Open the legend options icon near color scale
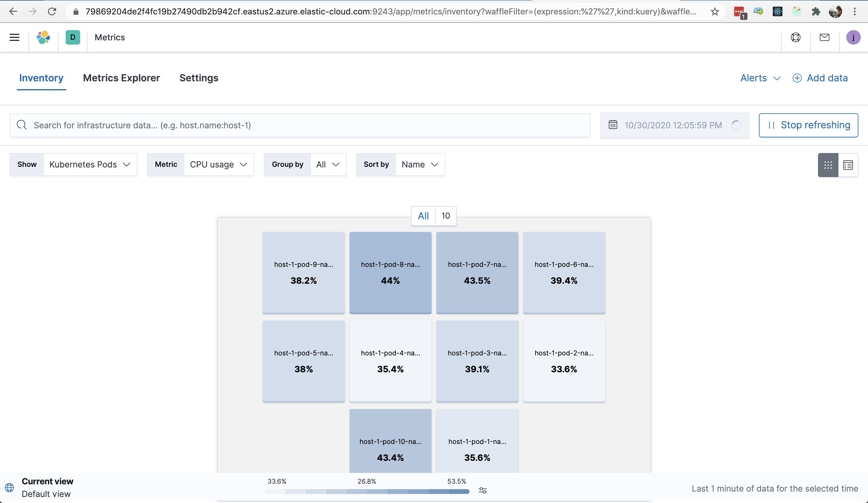This screenshot has height=503, width=868. (x=483, y=491)
